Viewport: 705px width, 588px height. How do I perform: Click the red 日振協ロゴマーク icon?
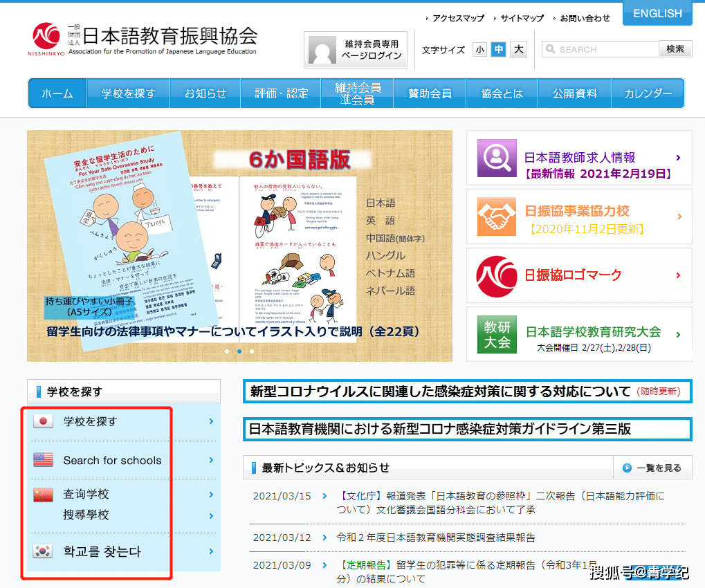497,275
